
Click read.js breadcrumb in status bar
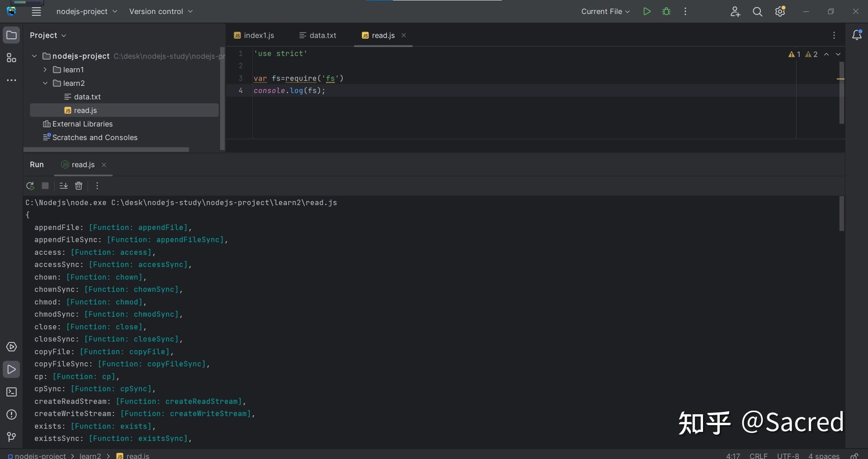click(x=133, y=456)
